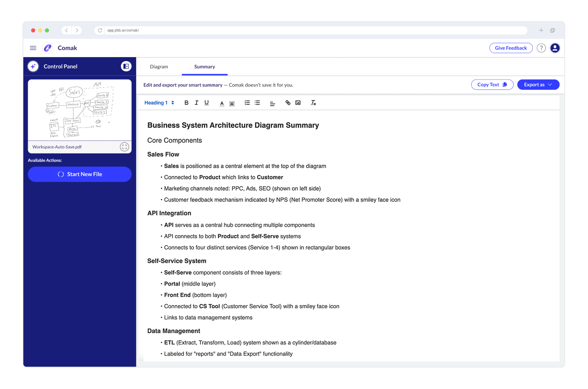This screenshot has width=588, height=389.
Task: Clear text formatting with the Tx icon
Action: [313, 103]
